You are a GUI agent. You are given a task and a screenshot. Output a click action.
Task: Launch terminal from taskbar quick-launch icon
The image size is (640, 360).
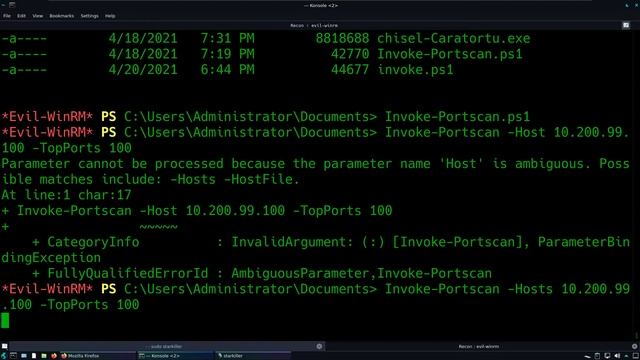click(13, 356)
